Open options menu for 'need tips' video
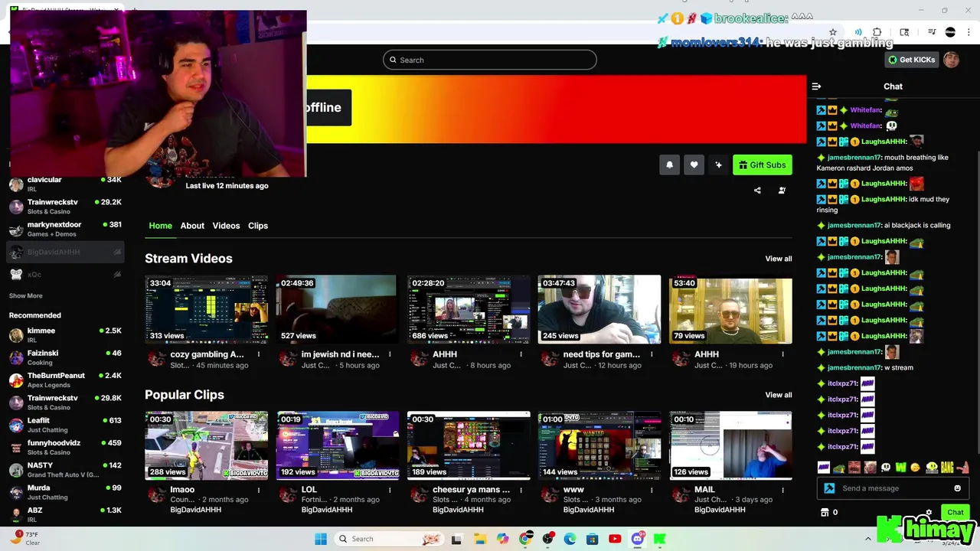Screen dimensions: 980x551 tap(652, 354)
